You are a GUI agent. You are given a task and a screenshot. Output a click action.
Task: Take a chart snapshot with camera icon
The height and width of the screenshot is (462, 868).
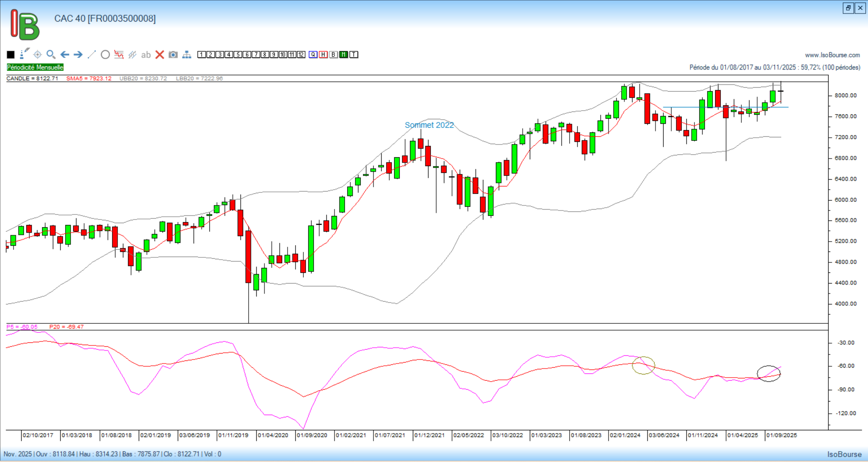click(x=173, y=55)
